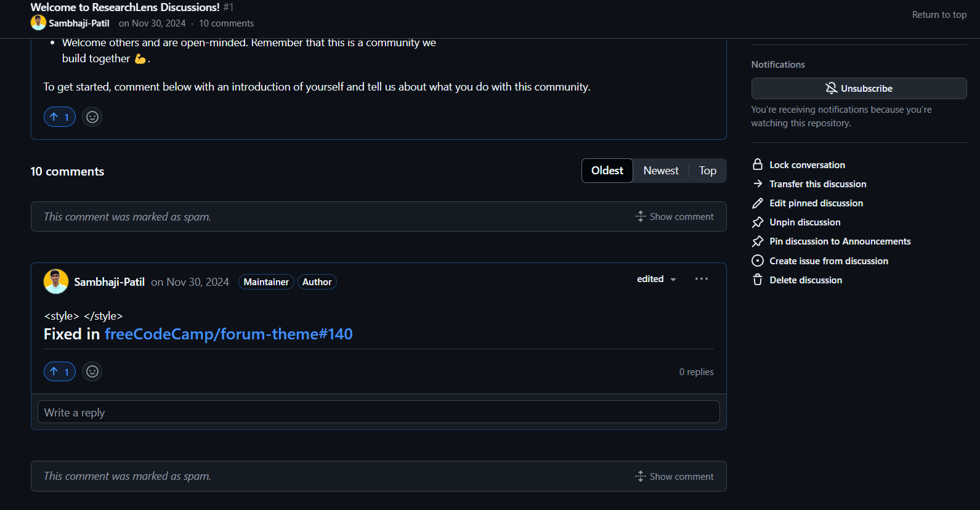
Task: Click the Write a reply field
Action: [378, 412]
